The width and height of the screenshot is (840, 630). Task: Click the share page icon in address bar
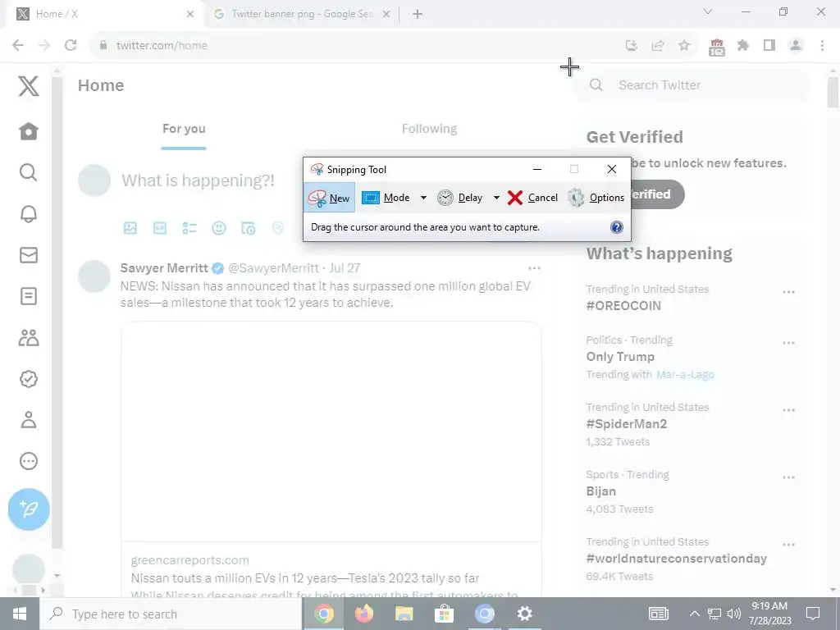(x=657, y=46)
